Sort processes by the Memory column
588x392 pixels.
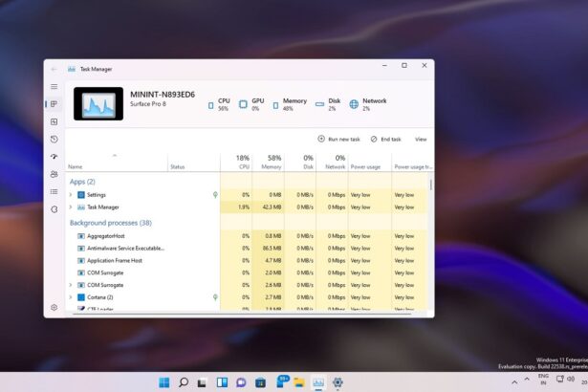click(272, 162)
